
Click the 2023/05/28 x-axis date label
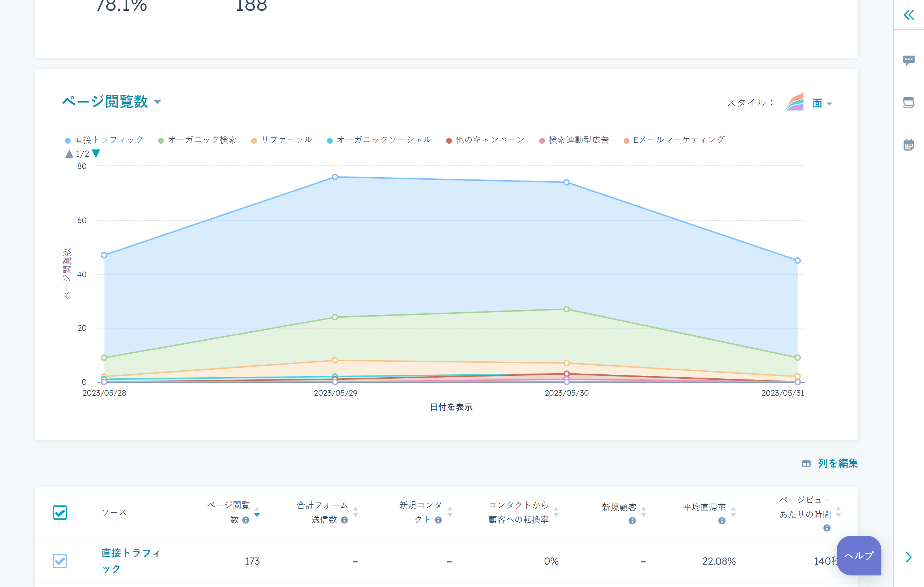pos(104,393)
